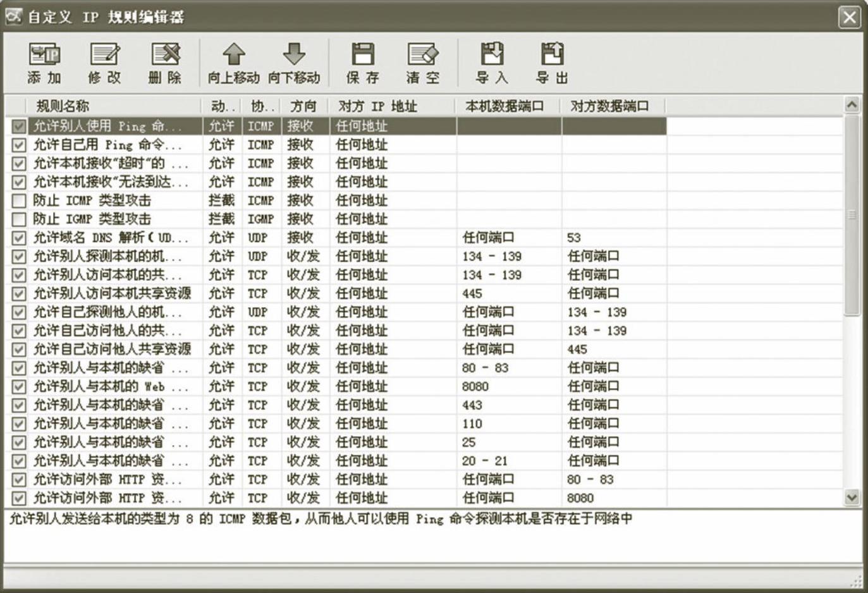Close the 自定义 IP 规则编辑器 window
The image size is (868, 593).
tap(849, 17)
